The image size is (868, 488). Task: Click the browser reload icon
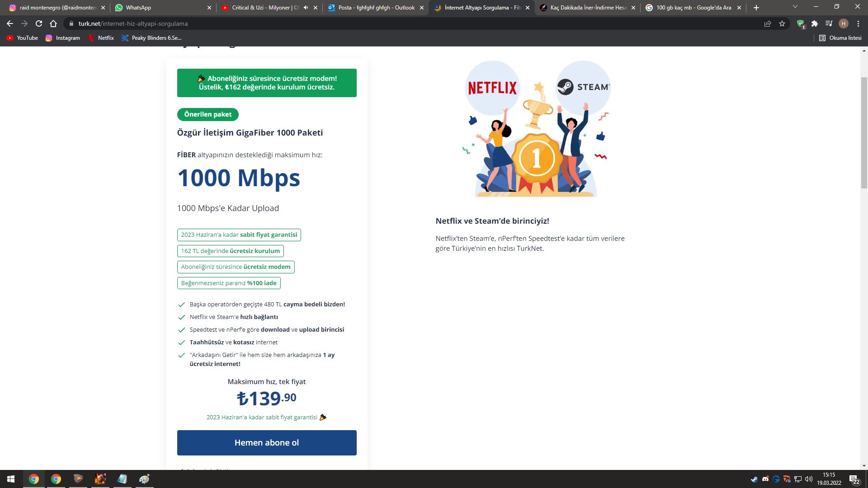[x=39, y=23]
